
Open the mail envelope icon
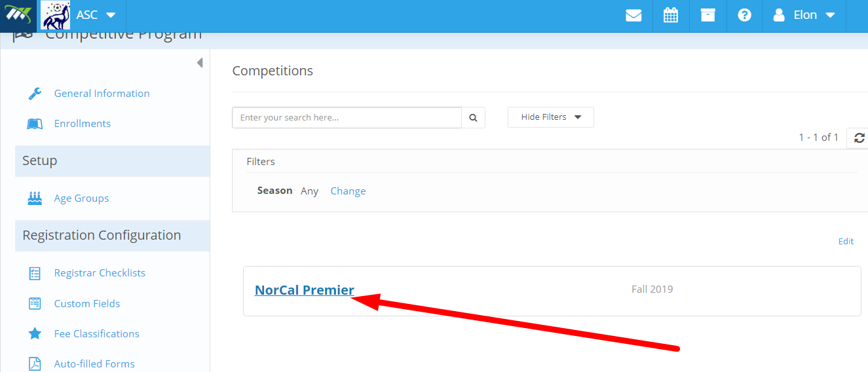pyautogui.click(x=633, y=15)
